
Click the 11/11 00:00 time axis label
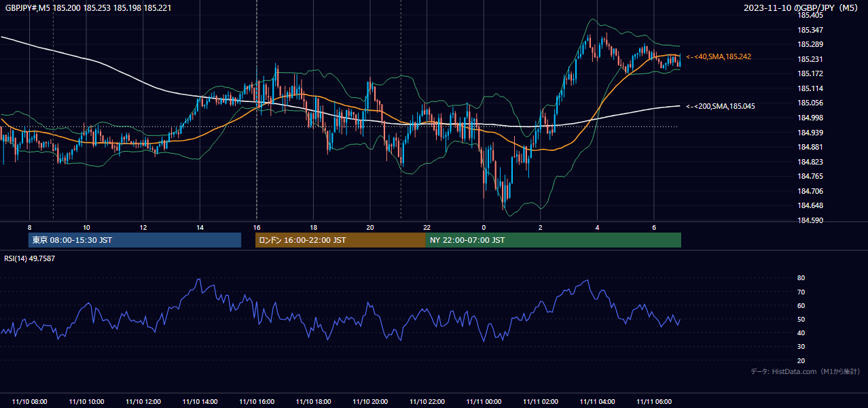point(484,402)
